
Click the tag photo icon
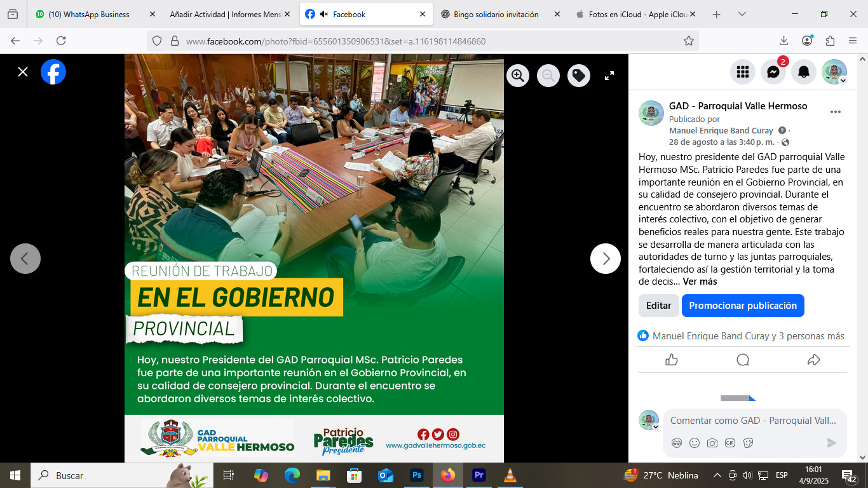[x=578, y=76]
